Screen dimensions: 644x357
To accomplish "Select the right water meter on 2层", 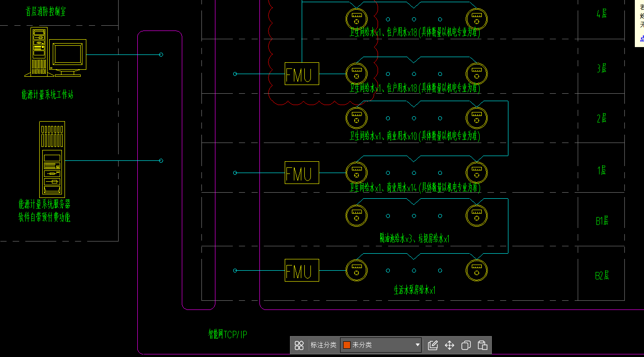I will 477,118.
